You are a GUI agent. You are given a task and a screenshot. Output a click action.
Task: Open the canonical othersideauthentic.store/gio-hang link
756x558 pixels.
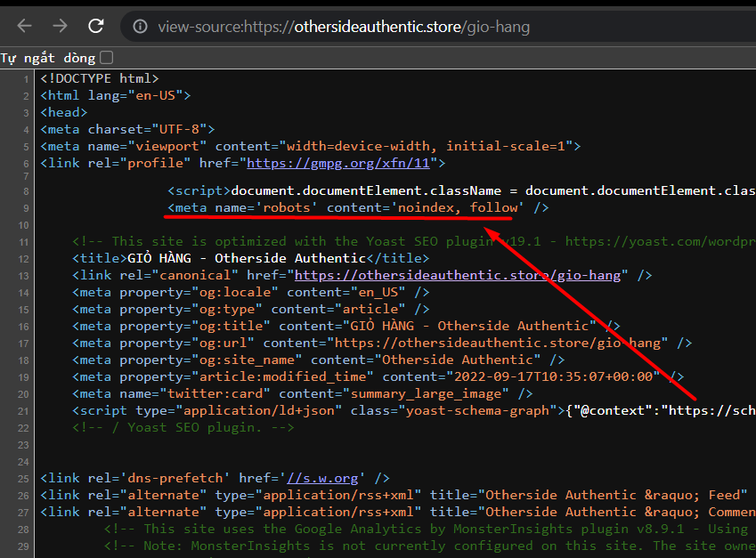[x=458, y=275]
